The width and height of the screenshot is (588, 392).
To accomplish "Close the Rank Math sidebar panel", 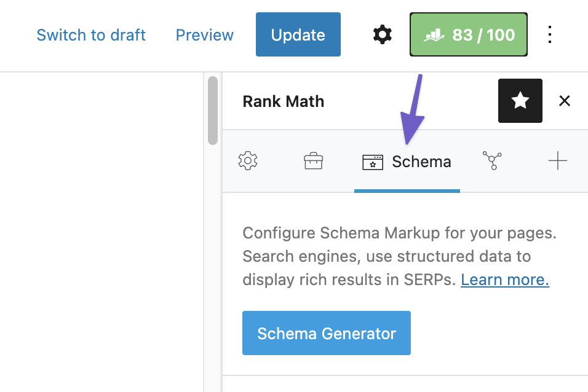I will [565, 101].
